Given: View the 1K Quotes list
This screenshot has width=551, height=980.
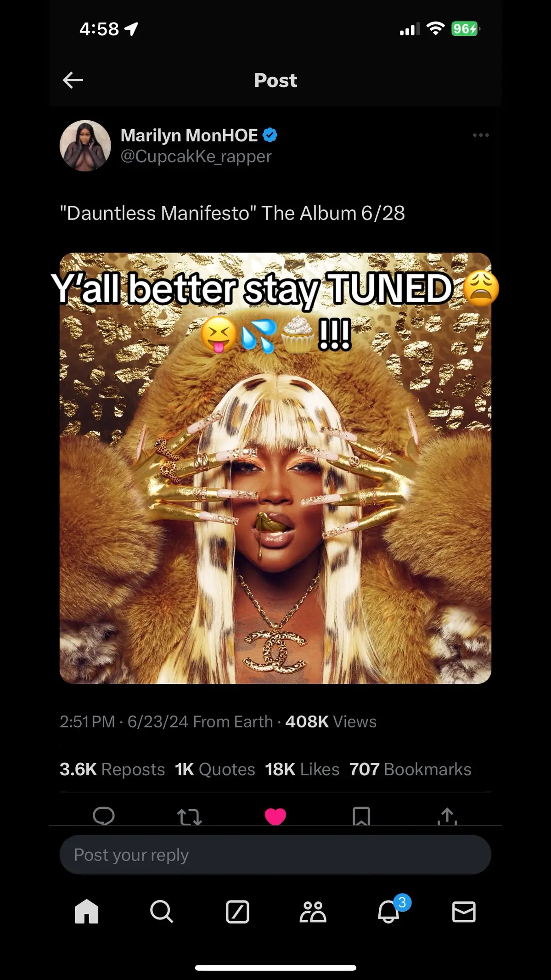Looking at the screenshot, I should click(215, 769).
